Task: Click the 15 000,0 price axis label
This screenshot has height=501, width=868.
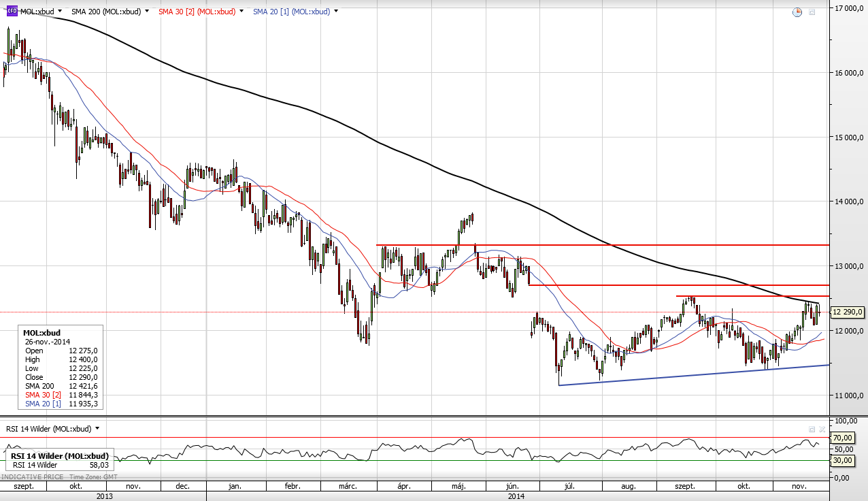Action: point(849,137)
